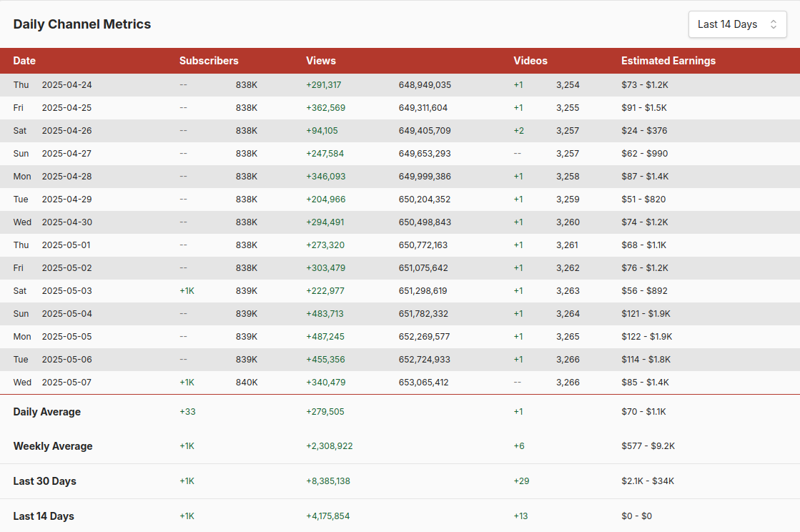Screen dimensions: 800x532
Task: Click total views 648,949,035
Action: [425, 84]
